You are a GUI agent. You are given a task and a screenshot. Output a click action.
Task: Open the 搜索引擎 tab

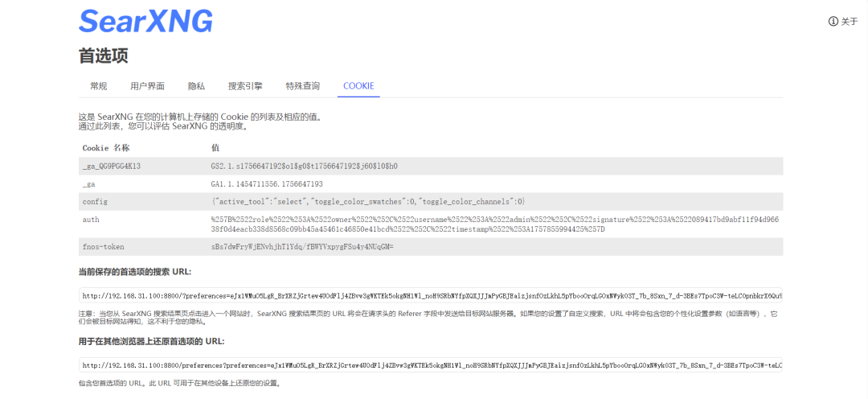pos(245,86)
